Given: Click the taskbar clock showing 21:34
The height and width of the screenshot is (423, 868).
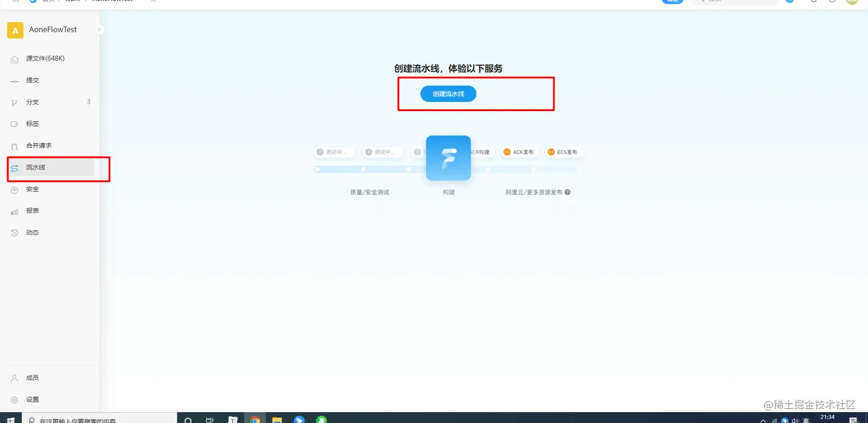Looking at the screenshot, I should [x=828, y=418].
